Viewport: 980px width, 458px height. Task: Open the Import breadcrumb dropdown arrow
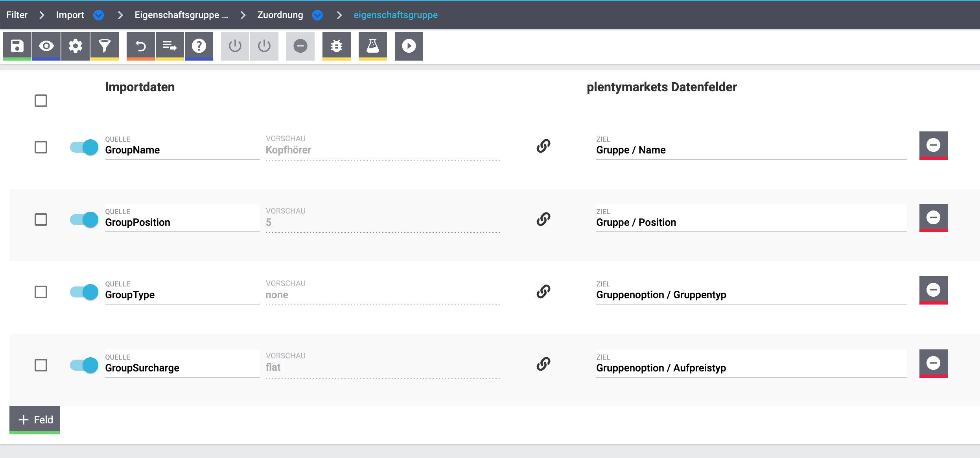tap(99, 15)
